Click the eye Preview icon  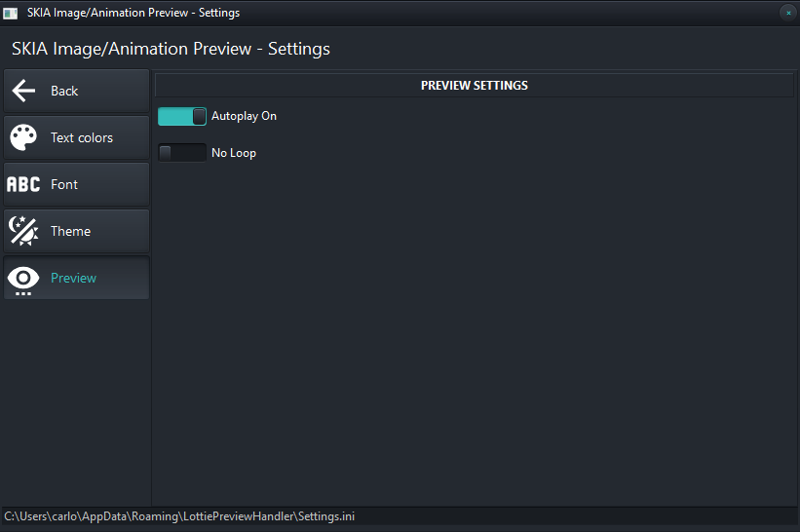23,280
